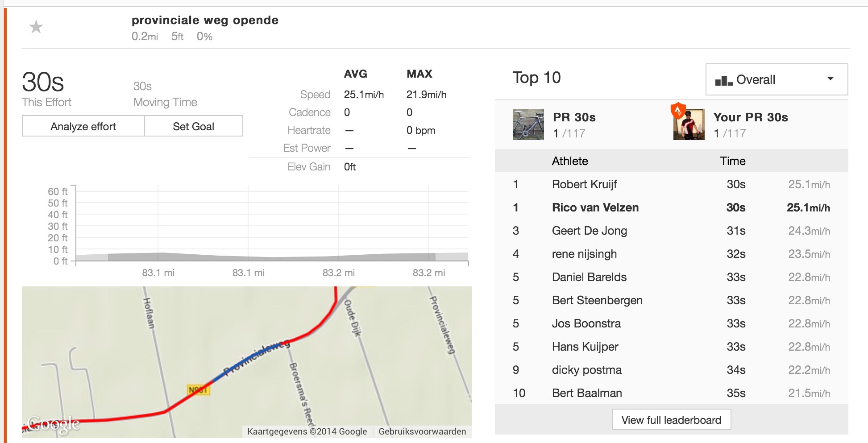868x443 pixels.
Task: Click the Analyze effort button
Action: pos(83,126)
